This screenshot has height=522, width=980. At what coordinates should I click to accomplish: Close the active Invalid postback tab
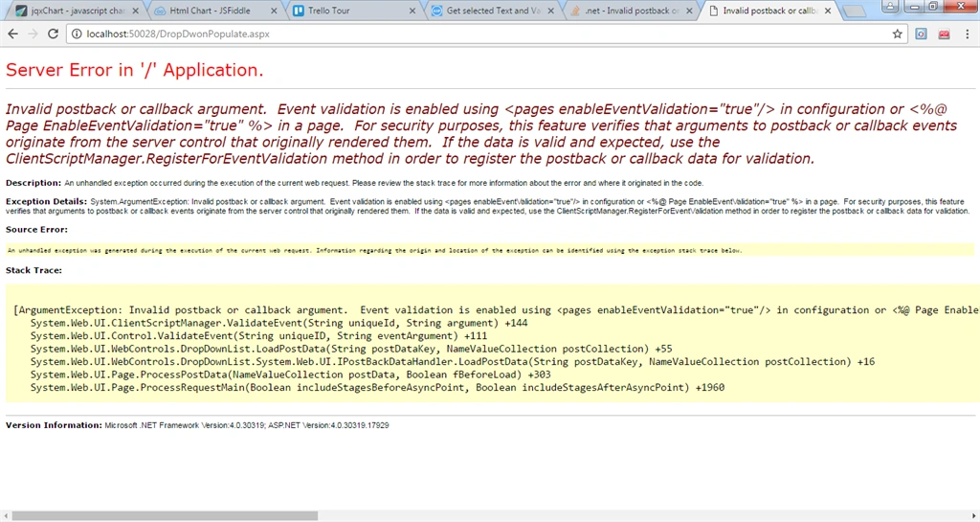tap(828, 11)
